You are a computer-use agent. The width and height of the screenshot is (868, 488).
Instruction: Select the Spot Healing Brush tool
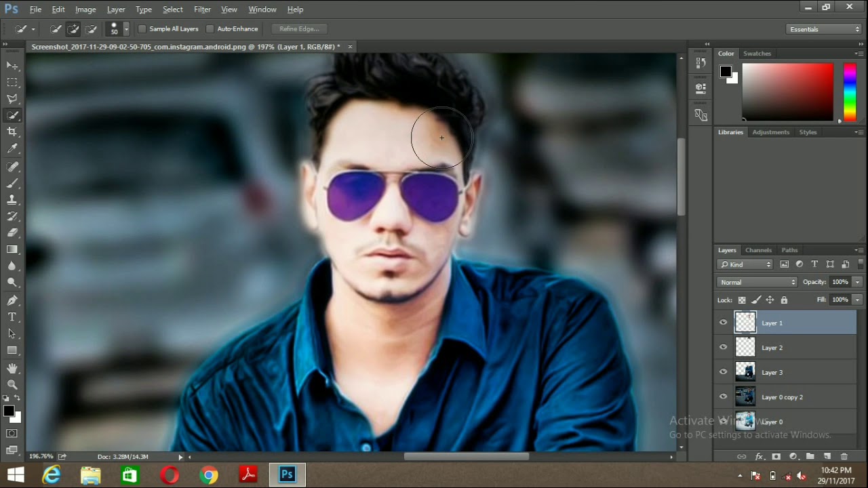pos(12,167)
